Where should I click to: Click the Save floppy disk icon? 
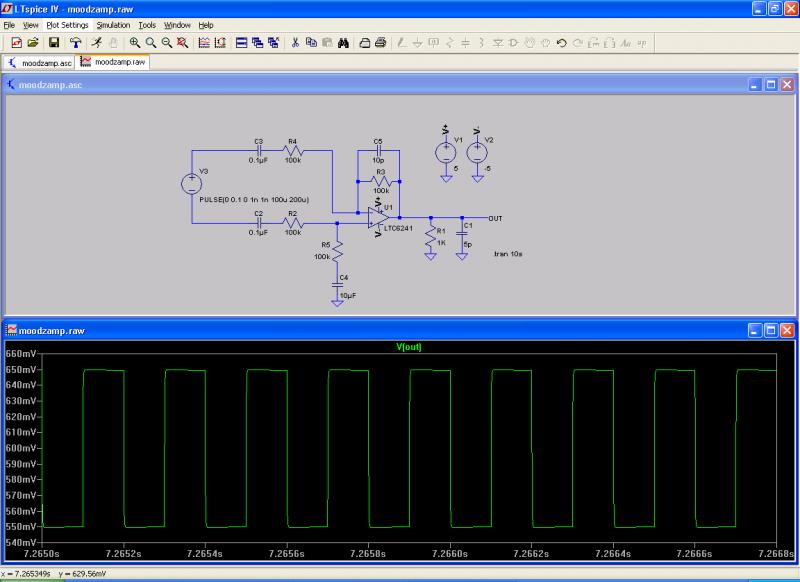click(54, 43)
